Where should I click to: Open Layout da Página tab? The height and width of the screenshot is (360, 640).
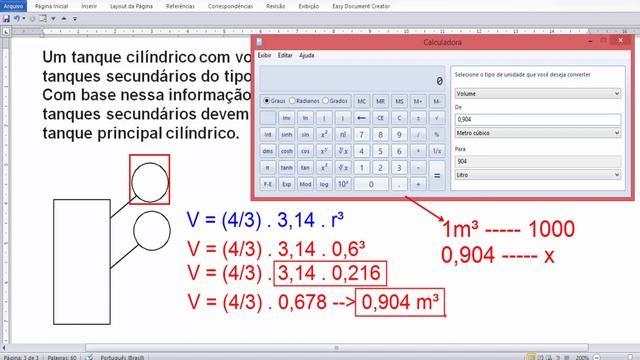131,6
